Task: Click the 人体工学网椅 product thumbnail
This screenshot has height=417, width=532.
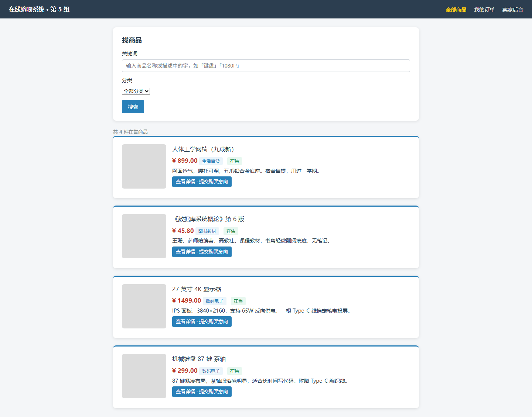Action: 144,166
